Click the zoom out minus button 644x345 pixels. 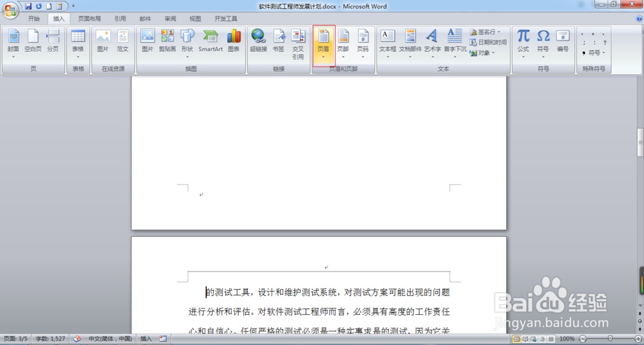[583, 339]
